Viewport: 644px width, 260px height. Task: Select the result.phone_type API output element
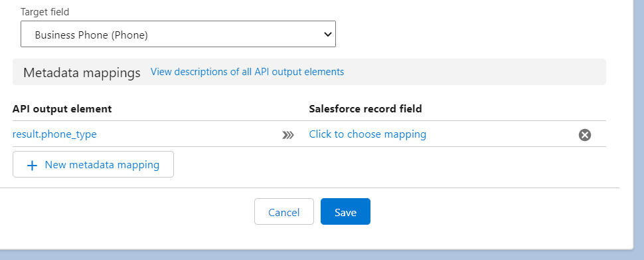(54, 134)
